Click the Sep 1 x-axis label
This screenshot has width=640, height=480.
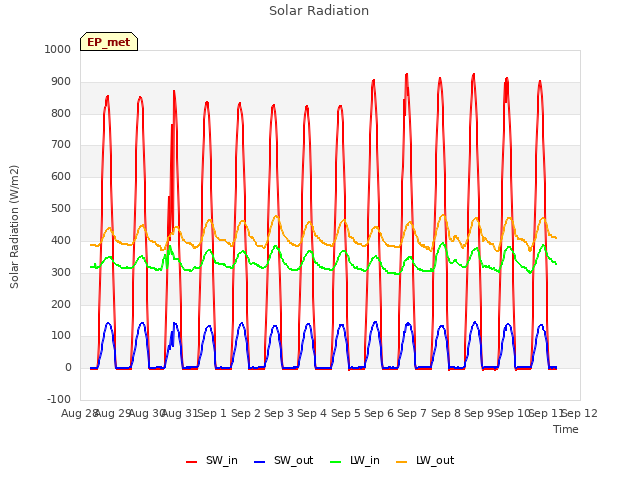coord(212,413)
